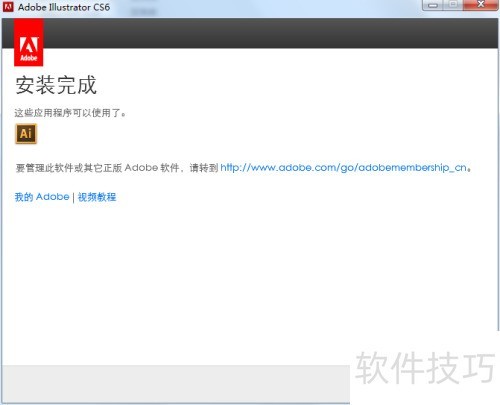Minimize the Adobe Illustrator CS6 installer window
The width and height of the screenshot is (500, 405).
[433, 5]
